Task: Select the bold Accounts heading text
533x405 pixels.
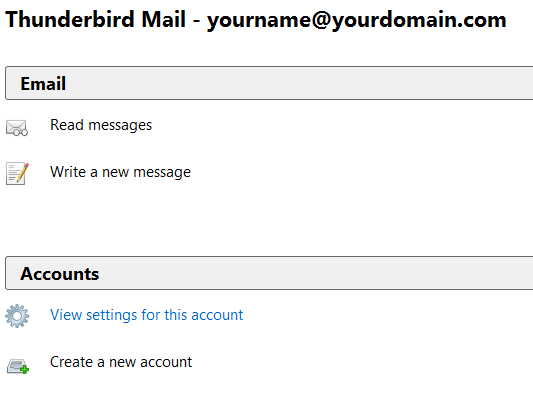Action: click(59, 274)
